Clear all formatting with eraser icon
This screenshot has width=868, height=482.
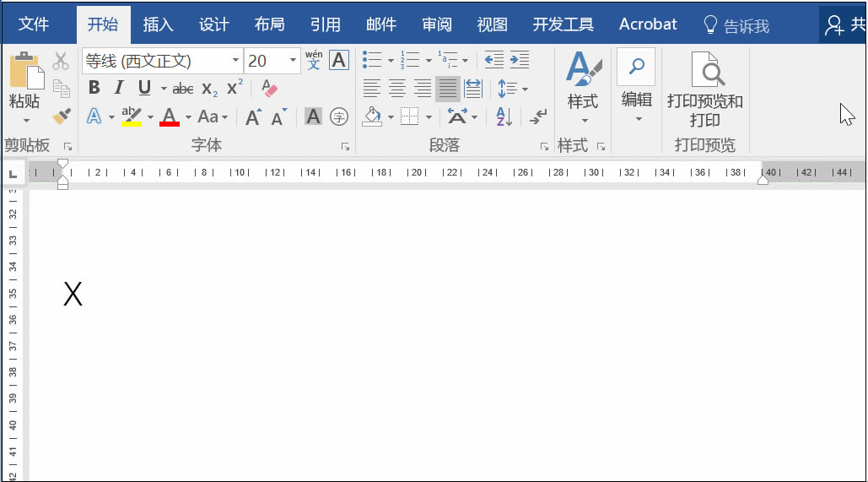coord(269,88)
